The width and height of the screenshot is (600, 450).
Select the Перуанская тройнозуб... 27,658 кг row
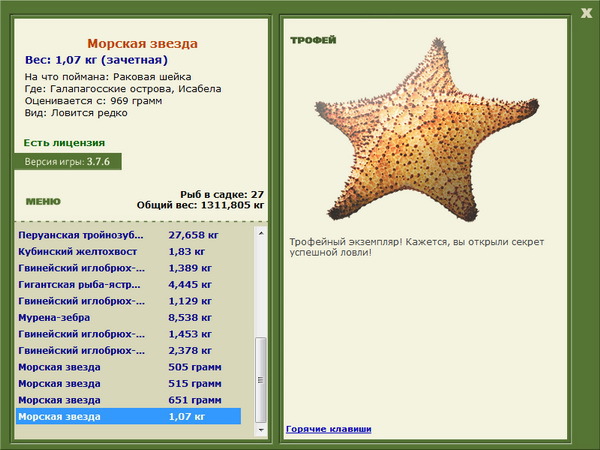(129, 235)
